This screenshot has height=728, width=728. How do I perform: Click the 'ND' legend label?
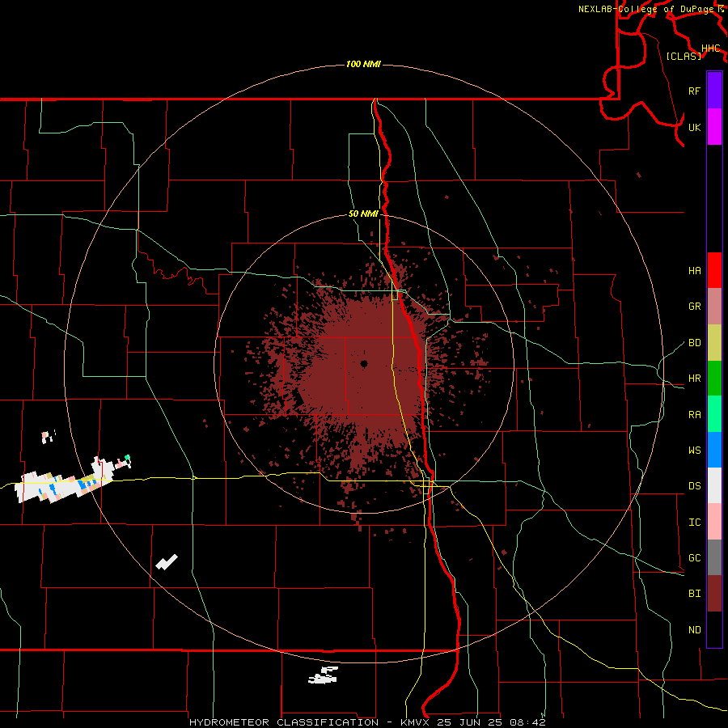(694, 630)
